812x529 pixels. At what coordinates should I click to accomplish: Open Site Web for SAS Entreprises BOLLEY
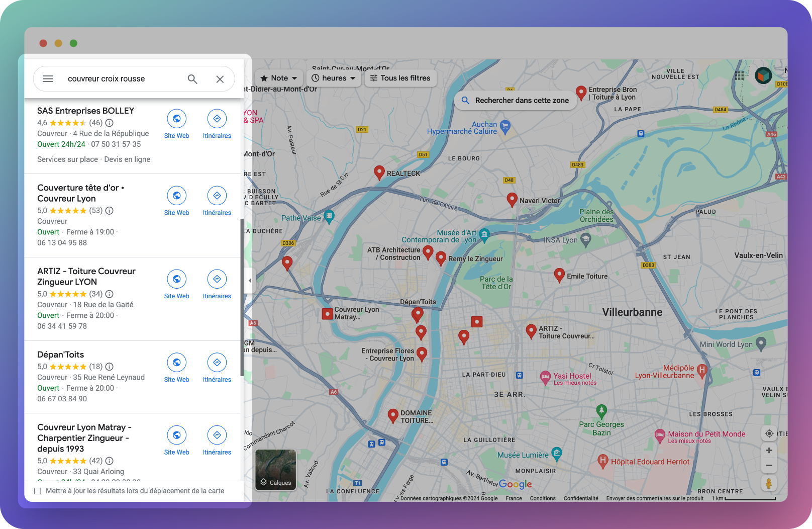177,124
